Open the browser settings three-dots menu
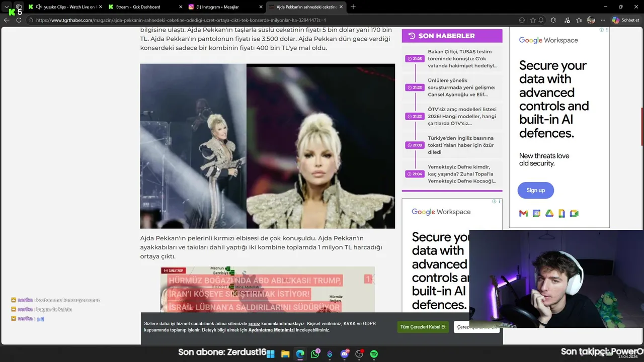 coord(603,20)
